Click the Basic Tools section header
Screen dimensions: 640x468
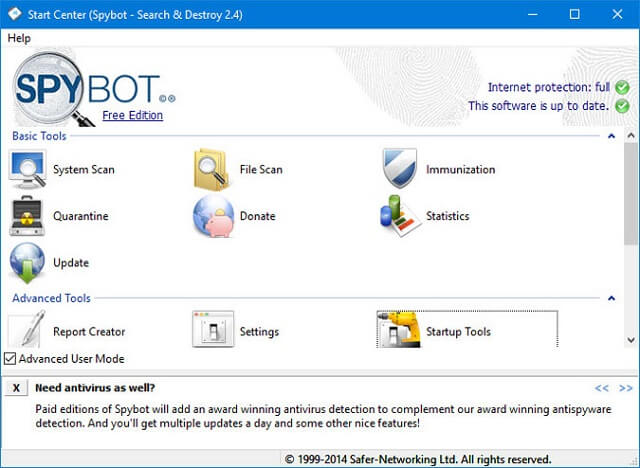39,136
